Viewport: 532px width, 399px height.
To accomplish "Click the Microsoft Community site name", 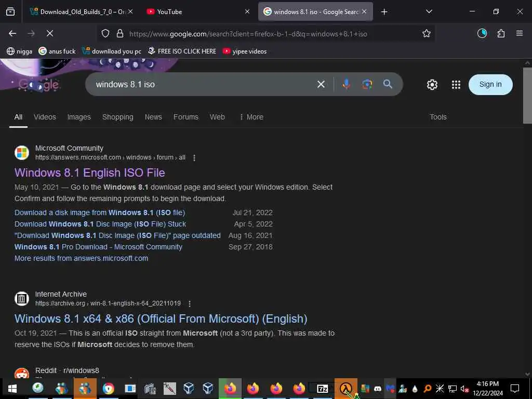I will (x=69, y=148).
